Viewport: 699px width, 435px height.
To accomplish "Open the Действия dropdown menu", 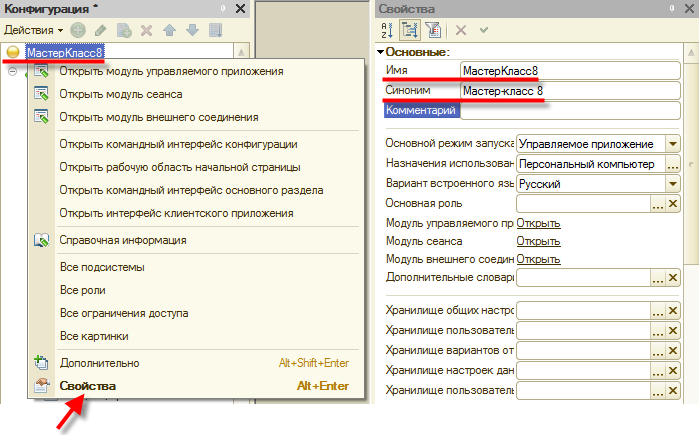I will pyautogui.click(x=34, y=31).
